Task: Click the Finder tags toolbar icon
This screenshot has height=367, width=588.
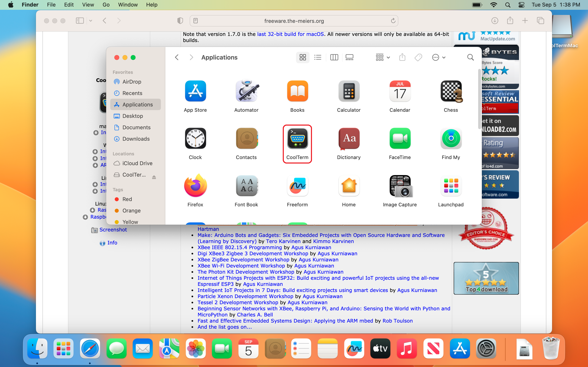Action: coord(418,57)
